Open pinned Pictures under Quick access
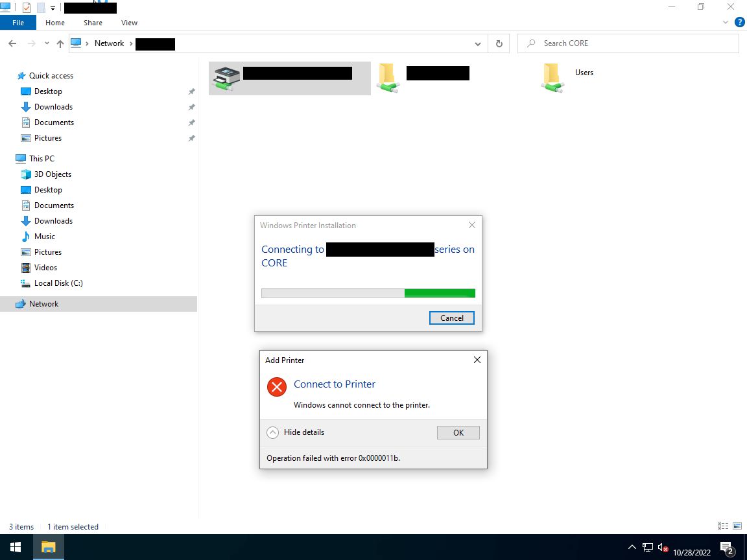 (x=47, y=138)
